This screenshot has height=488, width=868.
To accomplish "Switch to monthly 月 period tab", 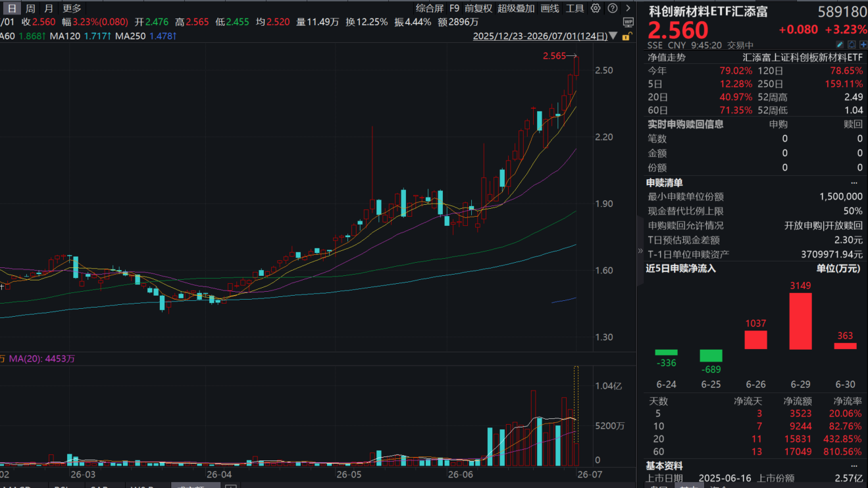I will (49, 9).
